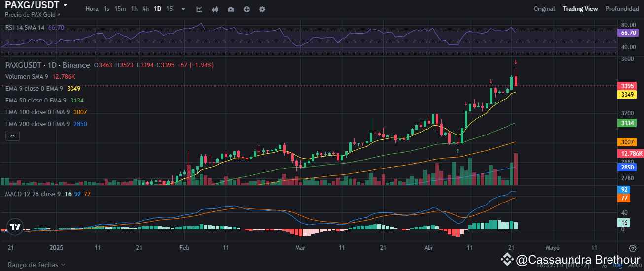Select the 1D daily interval
This screenshot has width=644, height=271.
click(157, 9)
